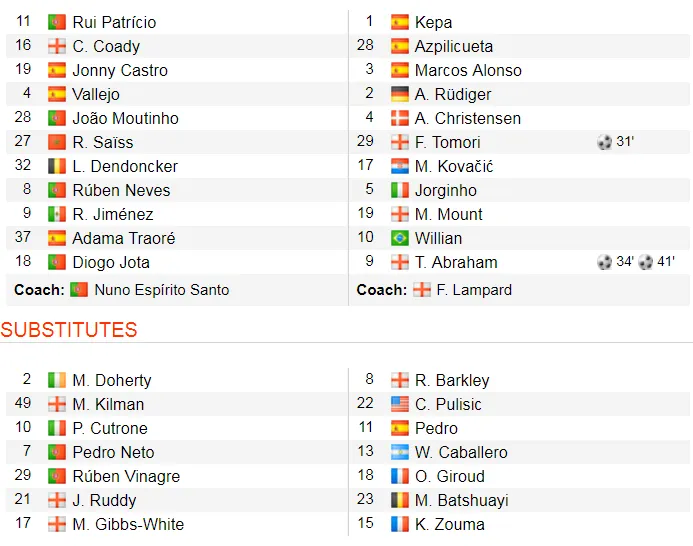Viewport: 693px width, 546px height.
Task: Select the Rúben Neves player name
Action: coord(121,190)
